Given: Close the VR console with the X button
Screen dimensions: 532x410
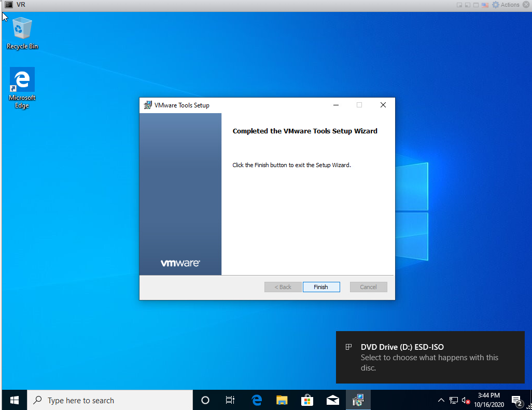Looking at the screenshot, I should coord(526,5).
